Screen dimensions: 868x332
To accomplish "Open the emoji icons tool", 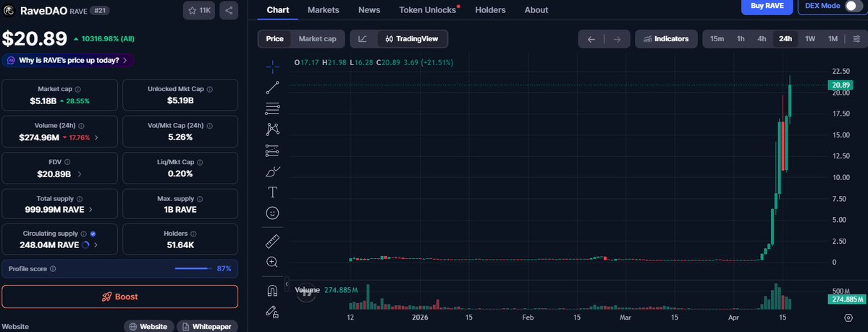I will 272,213.
